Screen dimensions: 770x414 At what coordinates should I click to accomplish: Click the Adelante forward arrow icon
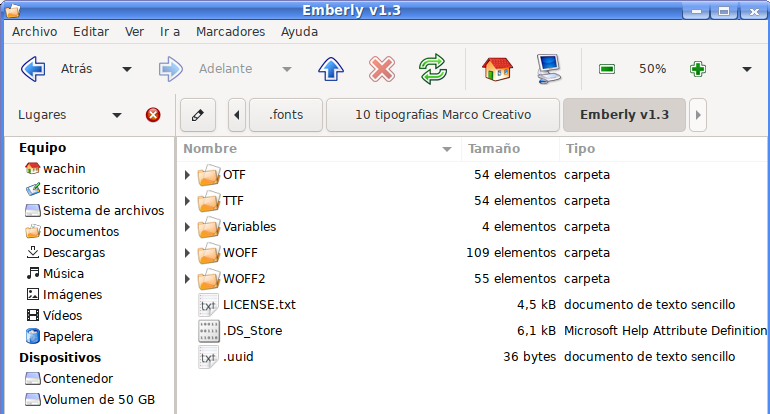170,69
